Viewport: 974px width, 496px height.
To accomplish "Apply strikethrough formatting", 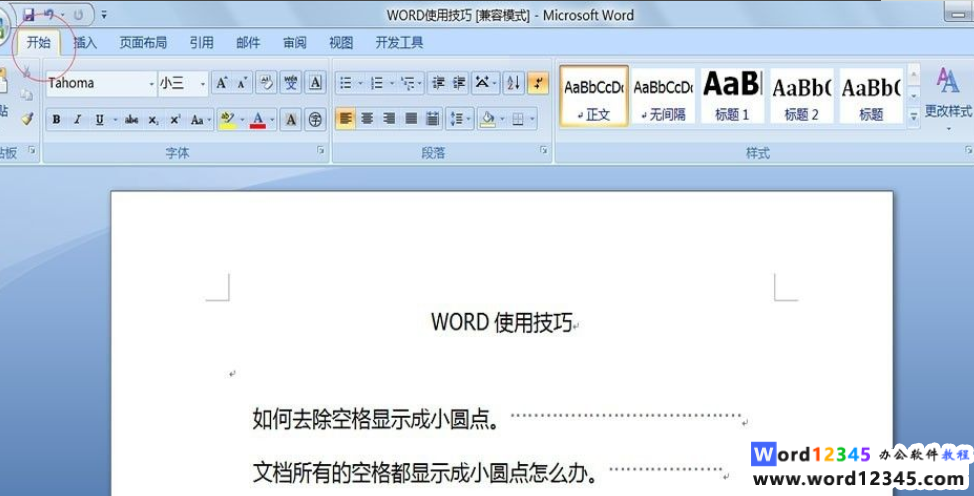I will tap(131, 120).
